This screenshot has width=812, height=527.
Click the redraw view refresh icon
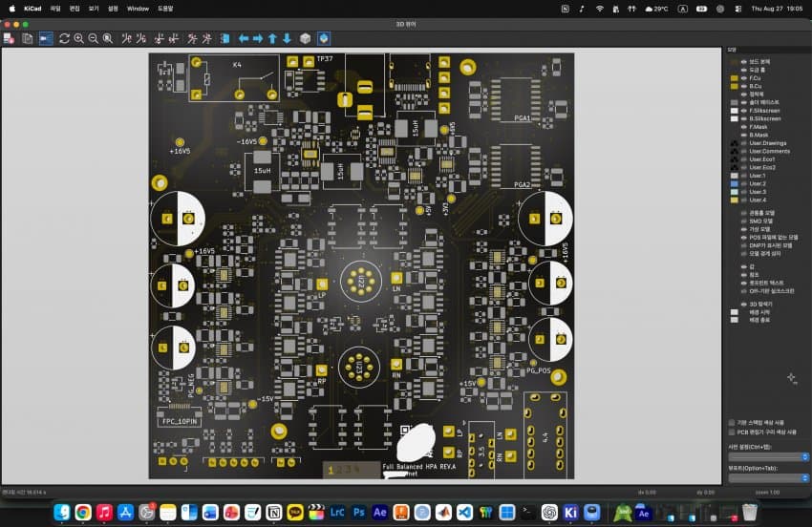64,38
